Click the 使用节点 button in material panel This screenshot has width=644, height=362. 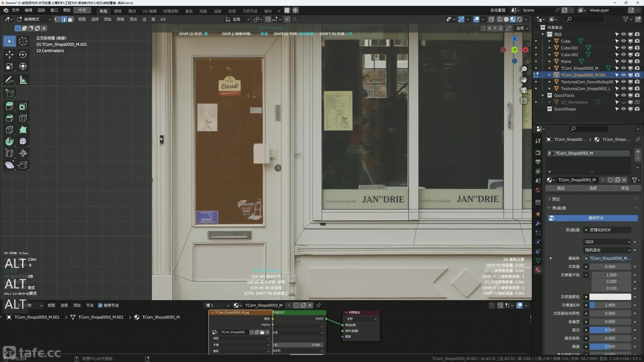[593, 218]
